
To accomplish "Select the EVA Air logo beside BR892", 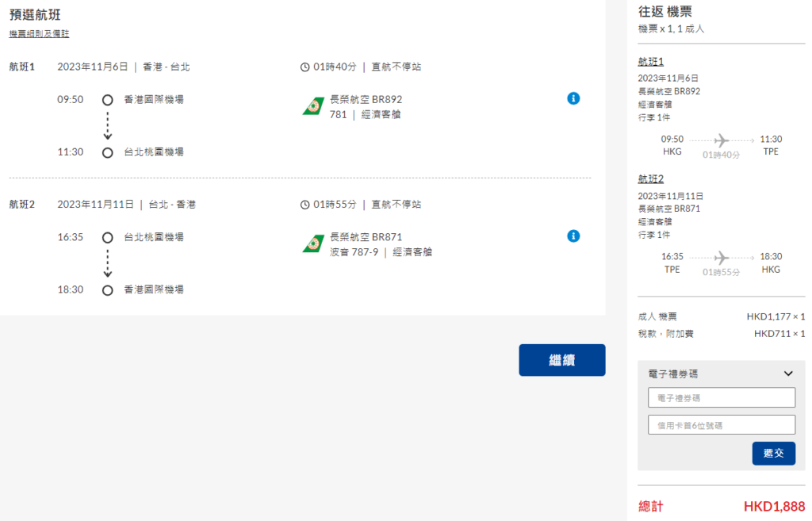I will point(316,104).
